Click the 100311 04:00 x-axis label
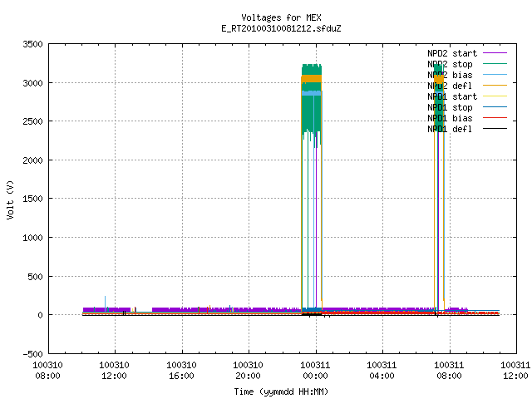Screen dimensions: 532x399 (x=382, y=371)
